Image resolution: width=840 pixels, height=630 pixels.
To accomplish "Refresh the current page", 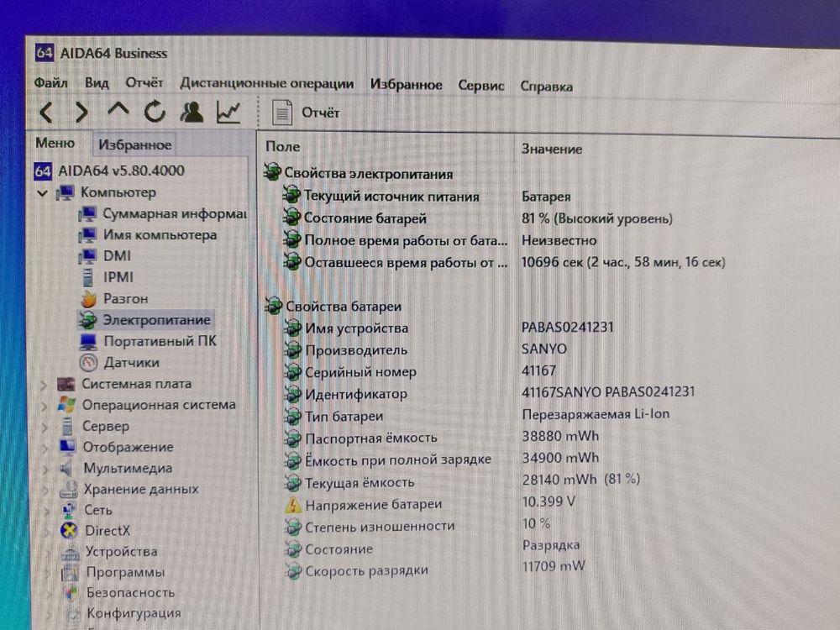I will pos(155,112).
